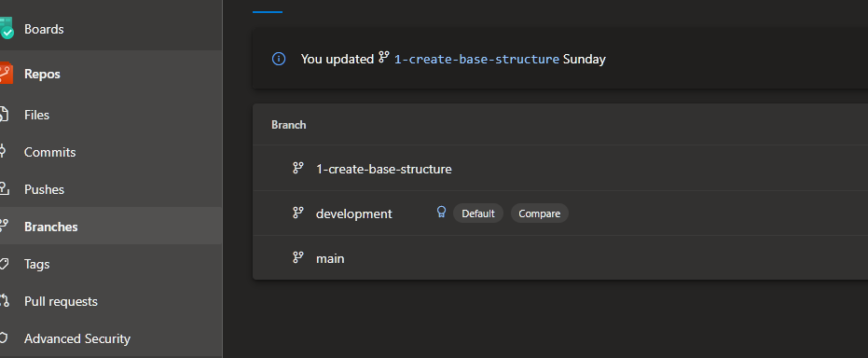Viewport: 868px width, 358px height.
Task: Click the Repos hub icon
Action: [x=7, y=74]
